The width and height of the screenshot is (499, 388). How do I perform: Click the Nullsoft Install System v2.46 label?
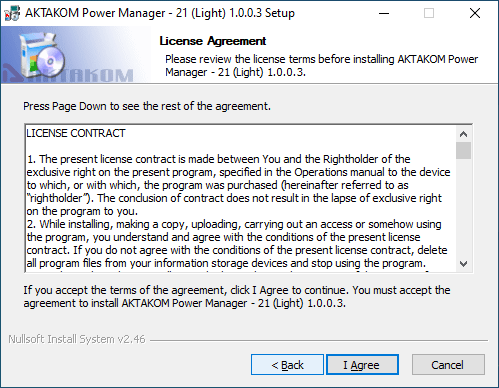point(77,339)
